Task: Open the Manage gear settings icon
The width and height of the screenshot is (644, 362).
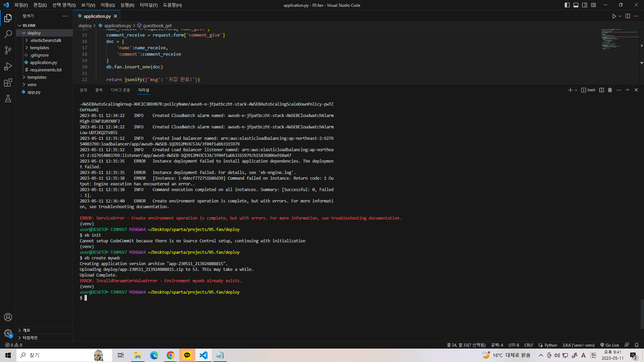Action: 8,333
